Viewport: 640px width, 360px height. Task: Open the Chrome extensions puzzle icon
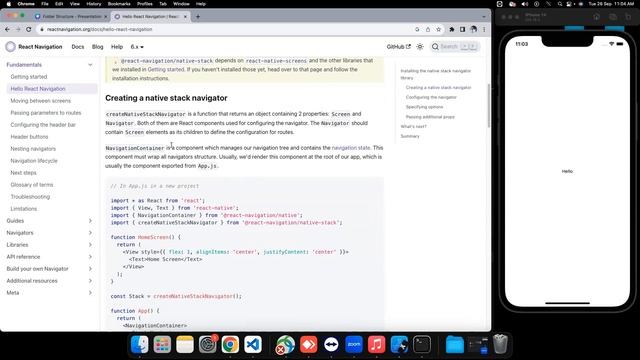tap(452, 29)
